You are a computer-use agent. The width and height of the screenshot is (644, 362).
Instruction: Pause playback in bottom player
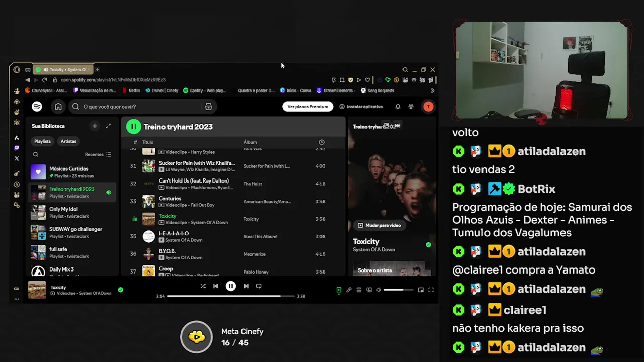(231, 286)
